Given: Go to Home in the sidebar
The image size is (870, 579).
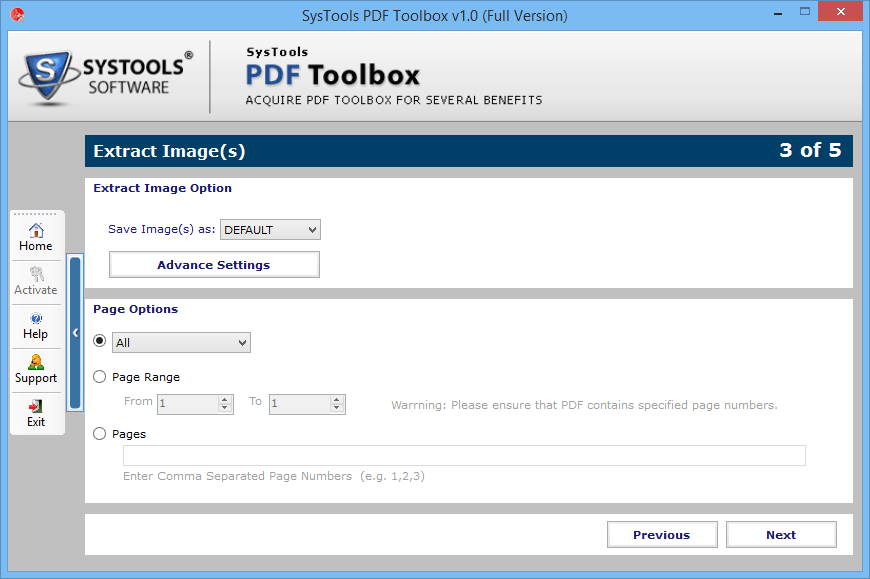Looking at the screenshot, I should point(36,238).
